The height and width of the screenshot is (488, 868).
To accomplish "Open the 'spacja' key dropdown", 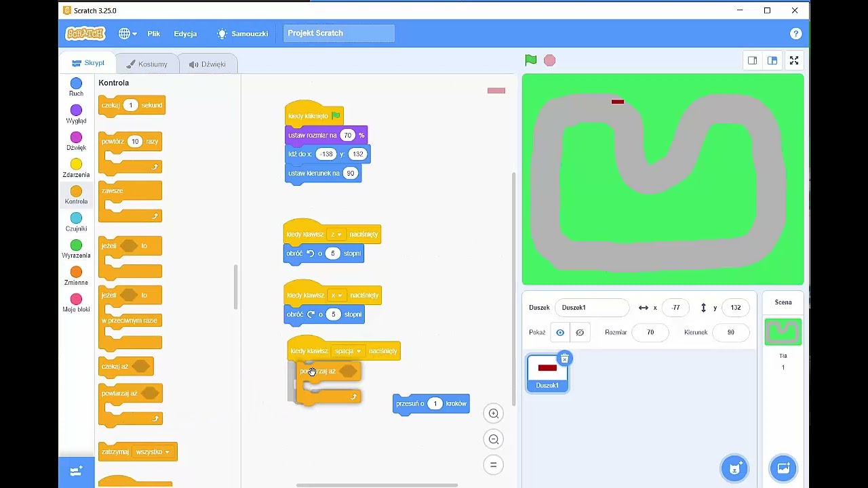I will (349, 351).
